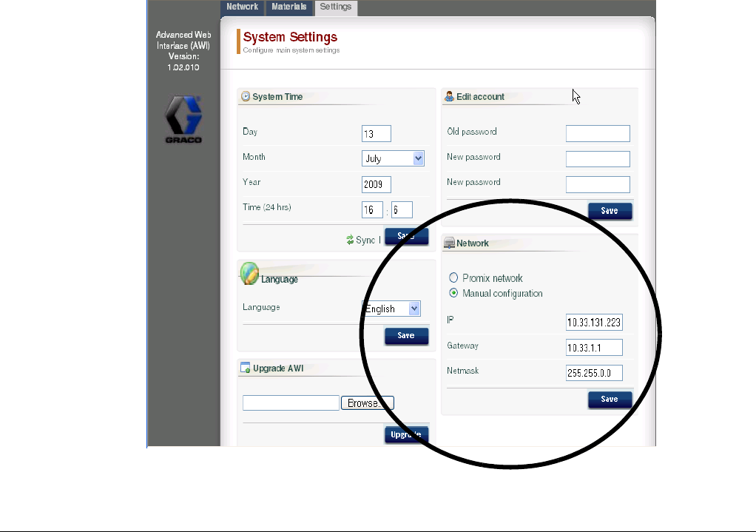Click the Upgrade button
The height and width of the screenshot is (532, 756).
406,434
